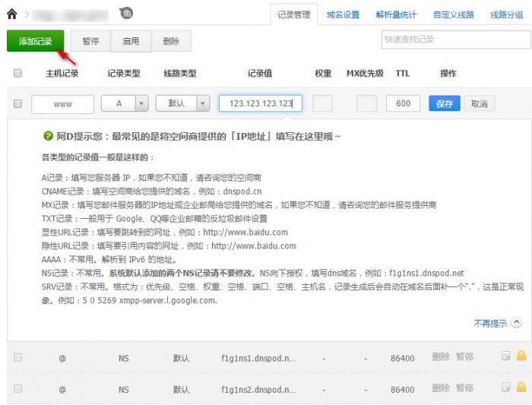Switch to the 域名设置 tab

click(x=343, y=14)
